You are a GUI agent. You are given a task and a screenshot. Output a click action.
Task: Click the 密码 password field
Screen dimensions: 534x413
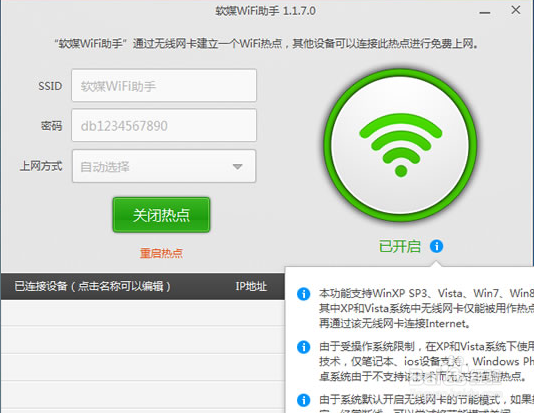pos(164,125)
